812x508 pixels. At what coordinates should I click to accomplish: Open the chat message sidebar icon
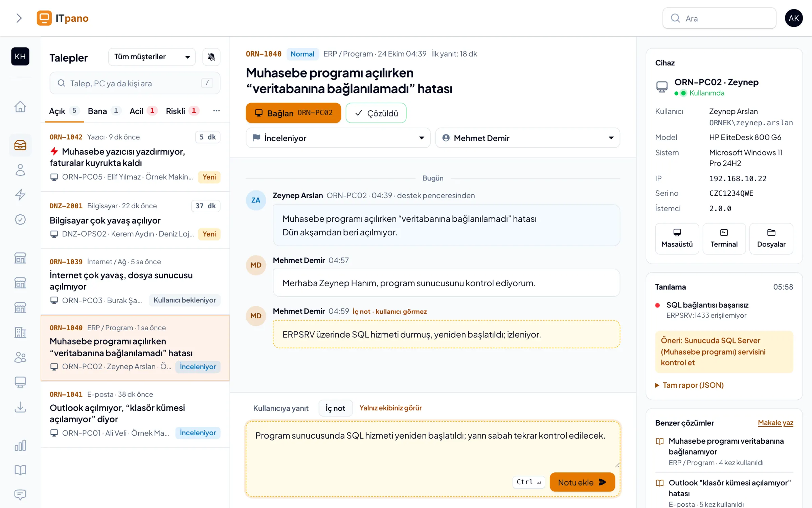coord(20,495)
